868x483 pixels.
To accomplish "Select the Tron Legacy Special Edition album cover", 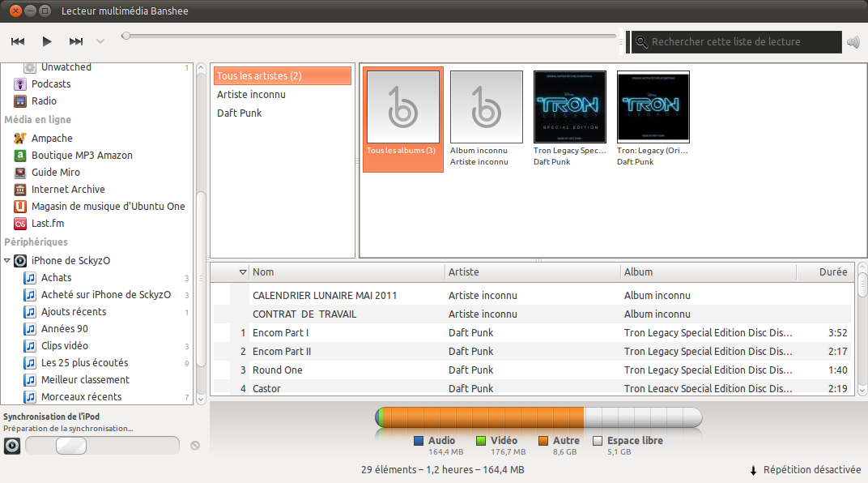I will (x=570, y=107).
